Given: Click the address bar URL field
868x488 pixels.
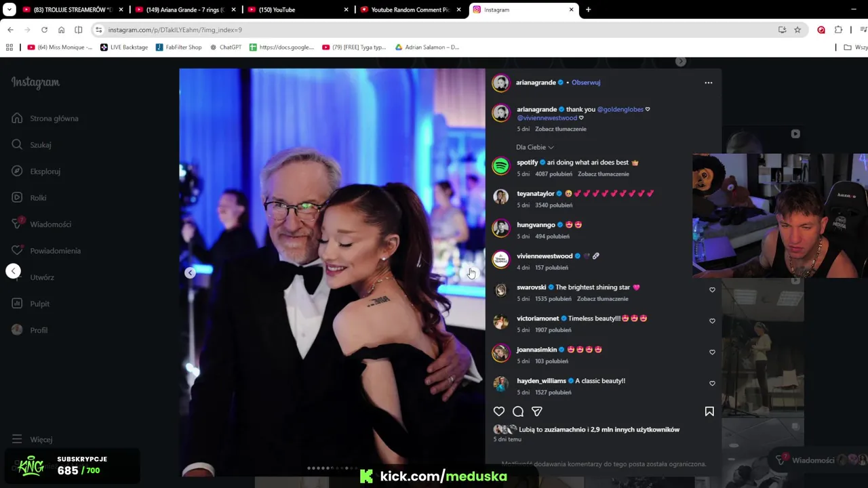Looking at the screenshot, I should coord(434,30).
